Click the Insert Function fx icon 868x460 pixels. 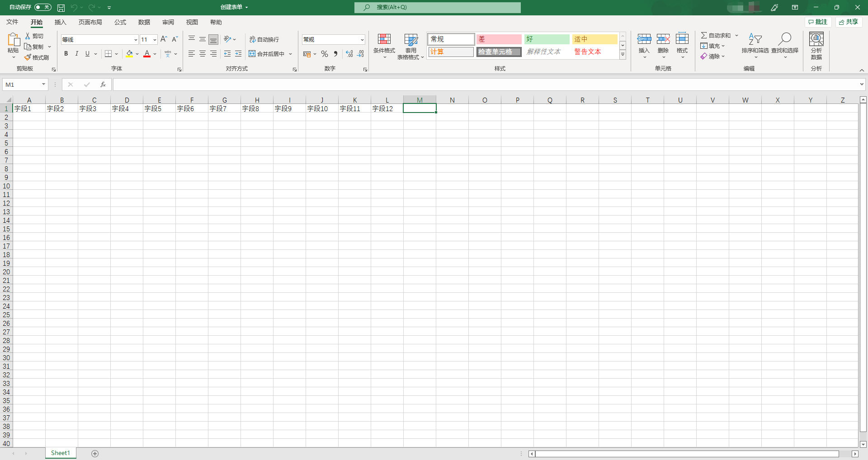coord(103,84)
